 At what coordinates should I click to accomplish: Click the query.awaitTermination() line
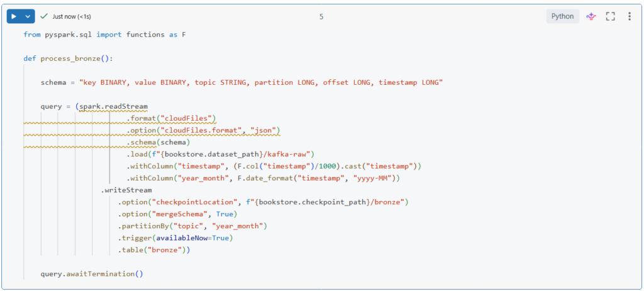tap(92, 273)
